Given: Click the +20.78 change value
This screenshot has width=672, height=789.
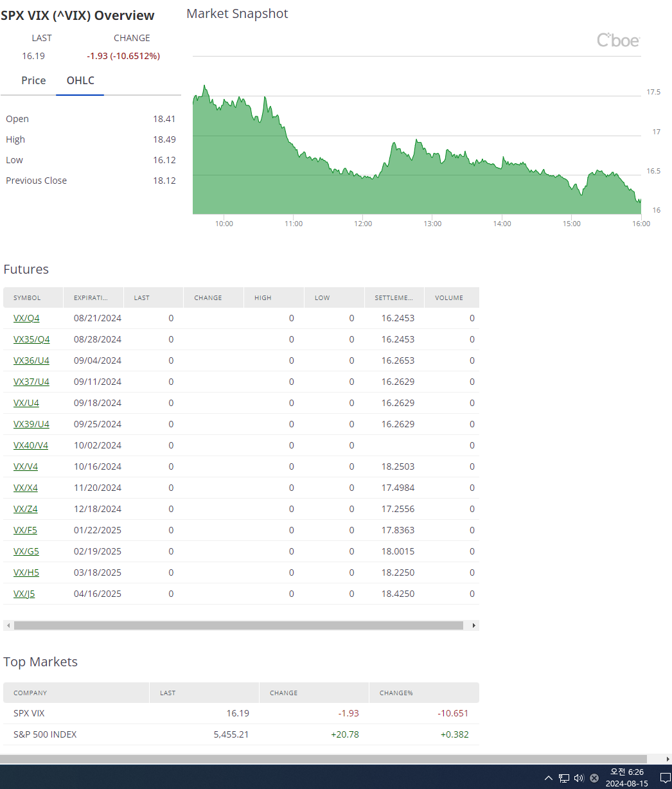Looking at the screenshot, I should coord(346,734).
